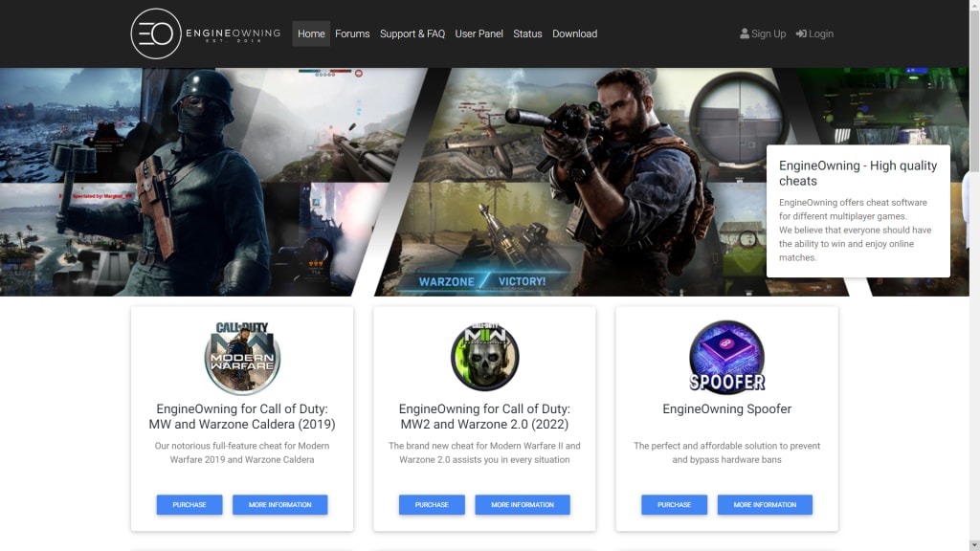Click the page's vertical scrollbar thumb
The height and width of the screenshot is (551, 980).
coord(974,90)
